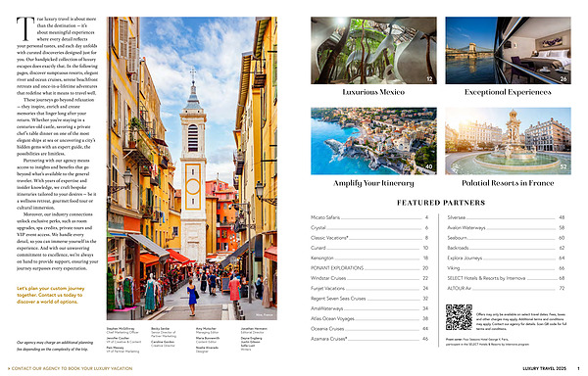
Task: Open Regent Seven Seas Cruises entry
Action: point(369,299)
